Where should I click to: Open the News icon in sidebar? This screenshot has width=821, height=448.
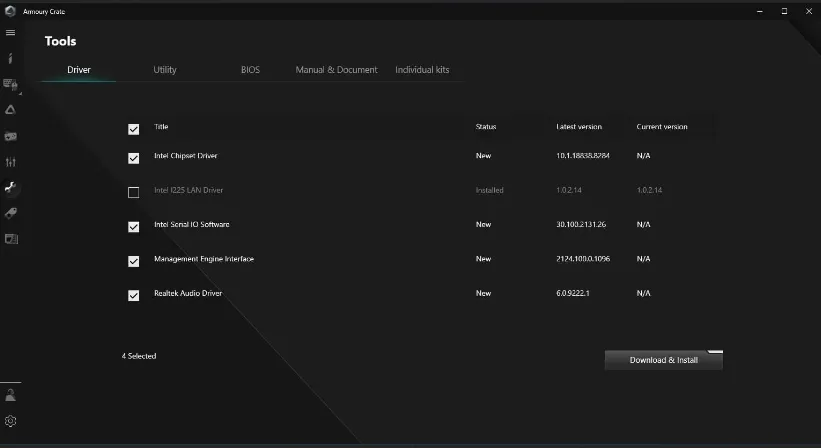10,239
